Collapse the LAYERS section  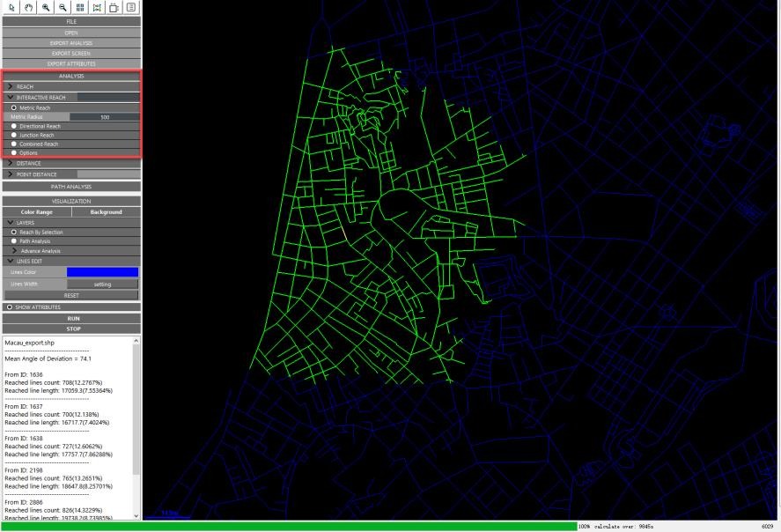tap(71, 223)
